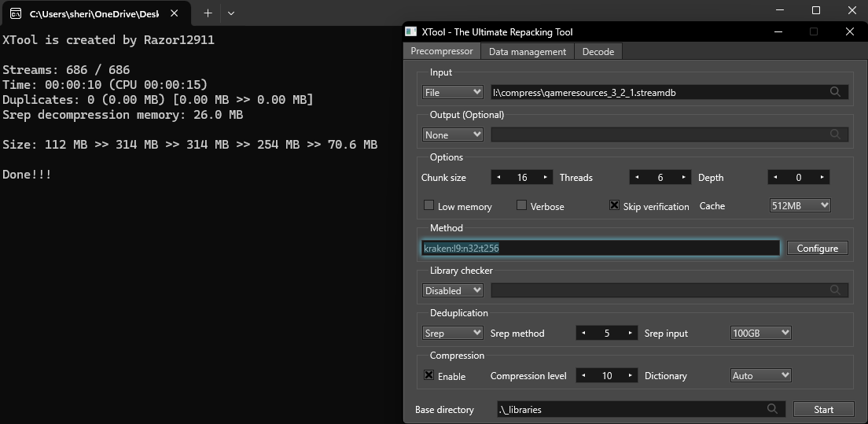Select the terminal tab titled C:\Users\sheri
This screenshot has width=868, height=424.
pyautogui.click(x=94, y=13)
